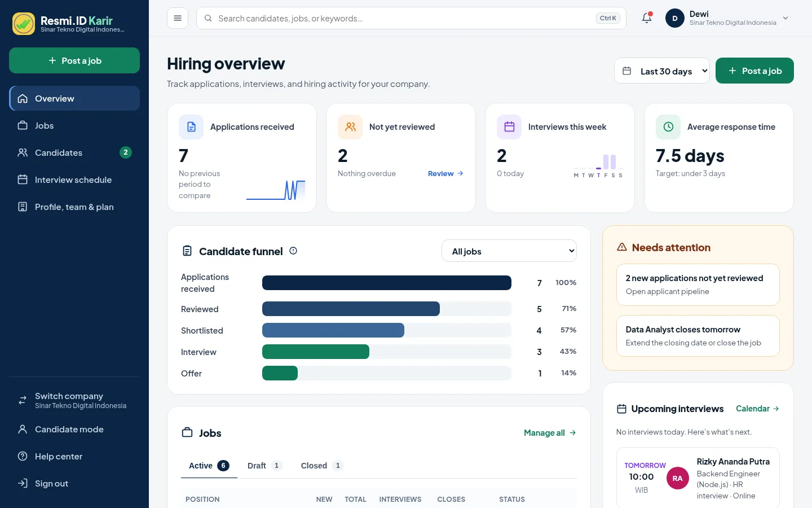Click the sidebar Post a job button
This screenshot has height=508, width=812.
[x=74, y=60]
